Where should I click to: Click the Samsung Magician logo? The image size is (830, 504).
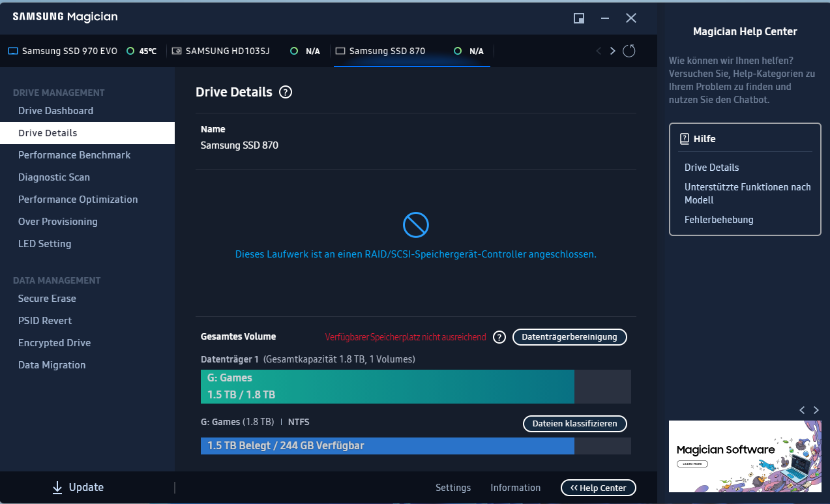[65, 18]
